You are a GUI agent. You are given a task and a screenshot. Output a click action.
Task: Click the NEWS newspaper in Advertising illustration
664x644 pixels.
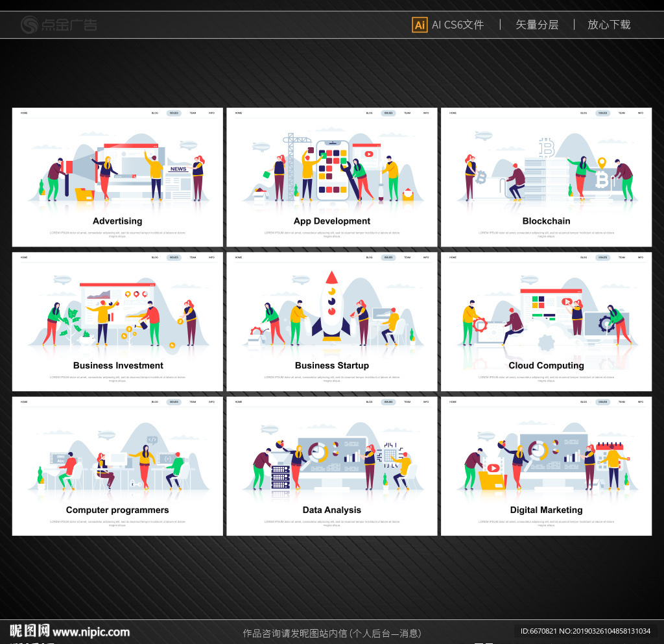click(x=178, y=181)
